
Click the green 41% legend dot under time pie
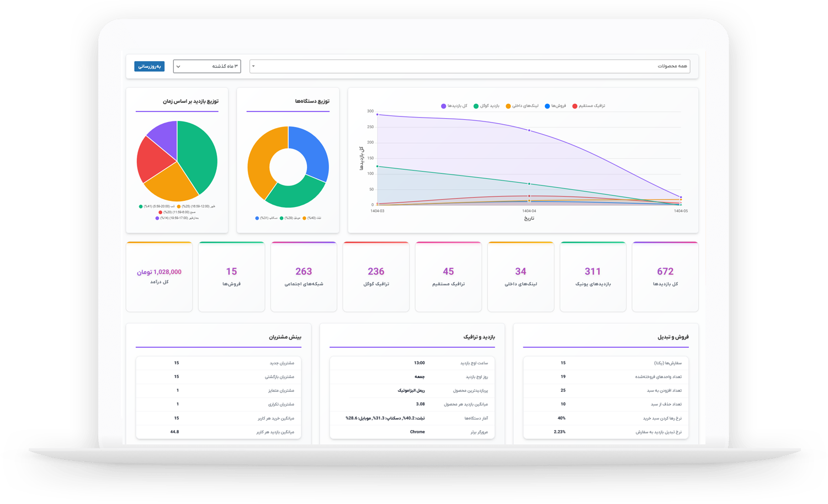pyautogui.click(x=141, y=206)
